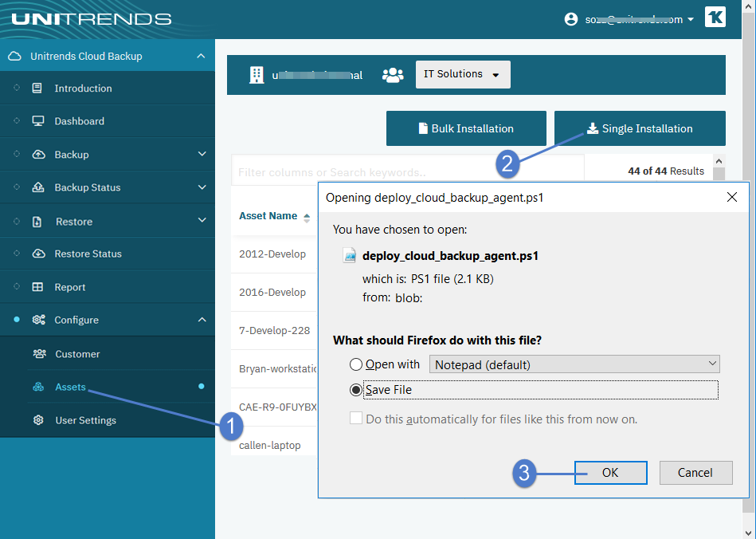The height and width of the screenshot is (539, 756).
Task: Select the Bryan-workstation asset row
Action: pos(274,368)
